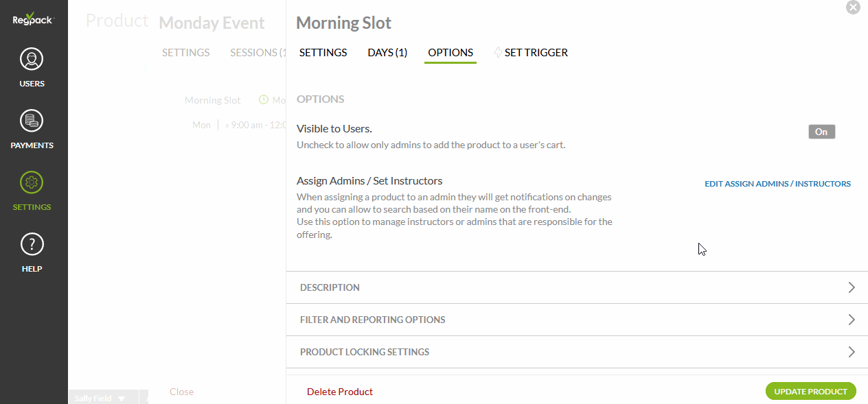Close the Morning Slot panel with X
The image size is (868, 404).
pyautogui.click(x=853, y=8)
